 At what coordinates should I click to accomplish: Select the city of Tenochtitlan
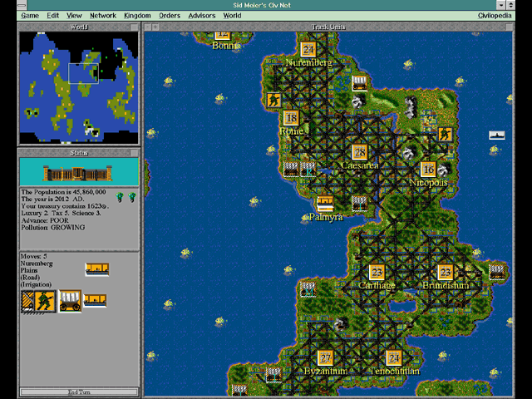coord(394,357)
